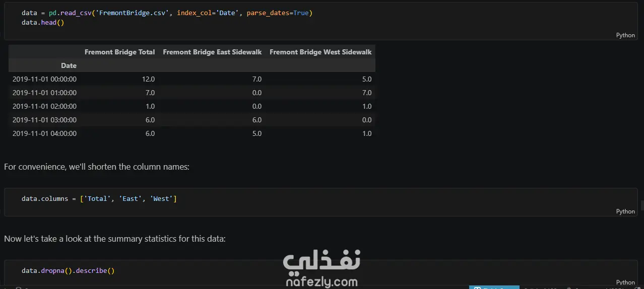Click the Python language label of the describe cell

[625, 282]
